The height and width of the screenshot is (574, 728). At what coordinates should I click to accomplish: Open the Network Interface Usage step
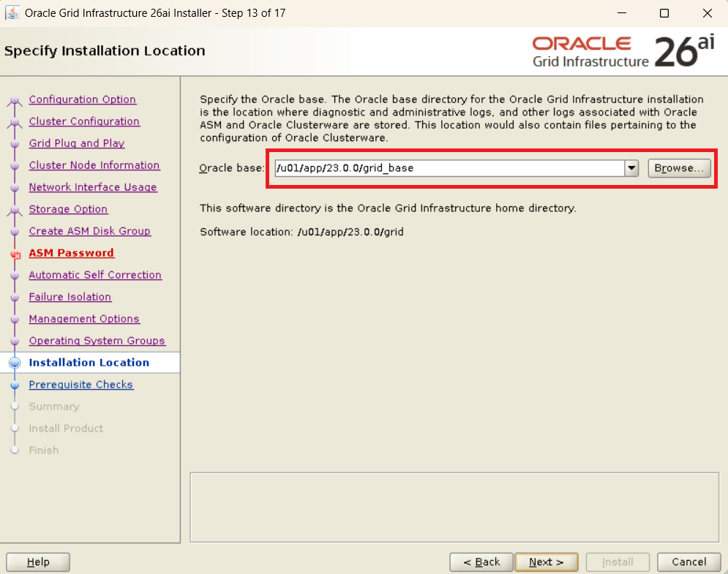tap(93, 187)
